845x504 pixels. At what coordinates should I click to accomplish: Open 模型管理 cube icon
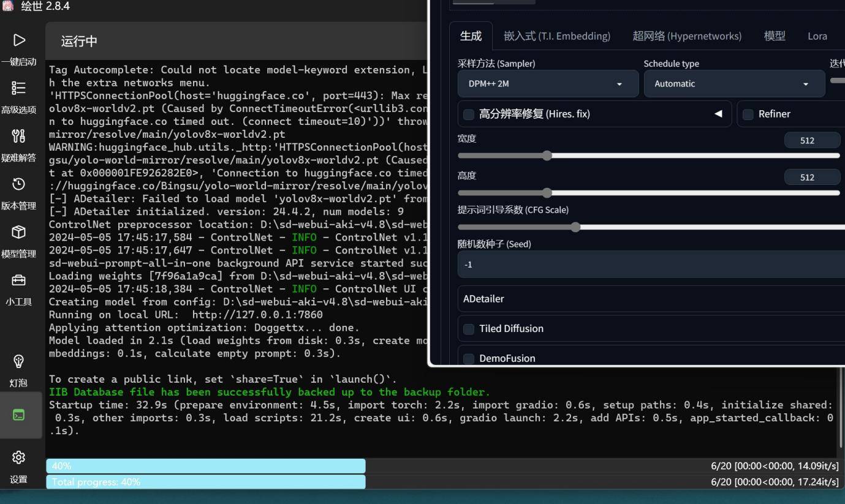pyautogui.click(x=19, y=232)
